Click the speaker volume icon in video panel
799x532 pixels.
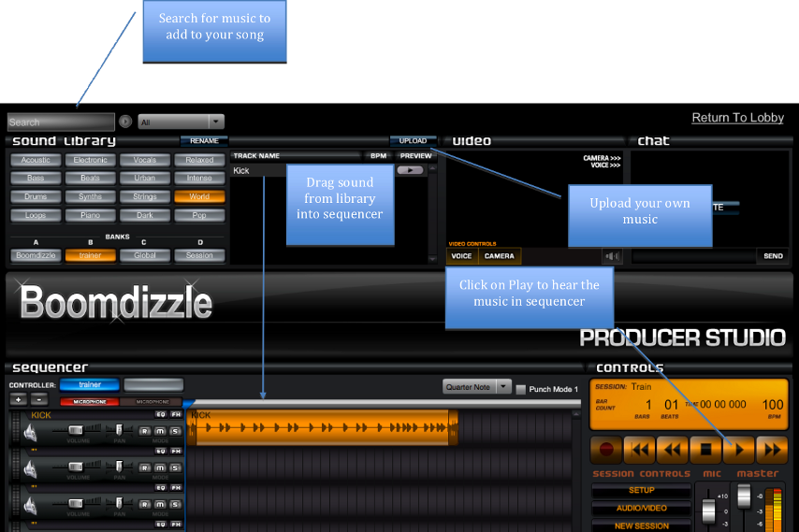(613, 256)
